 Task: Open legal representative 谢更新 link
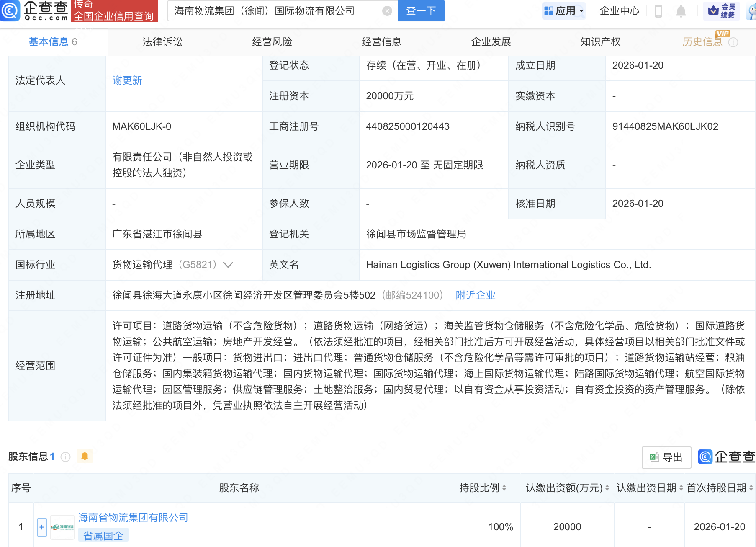click(x=127, y=80)
